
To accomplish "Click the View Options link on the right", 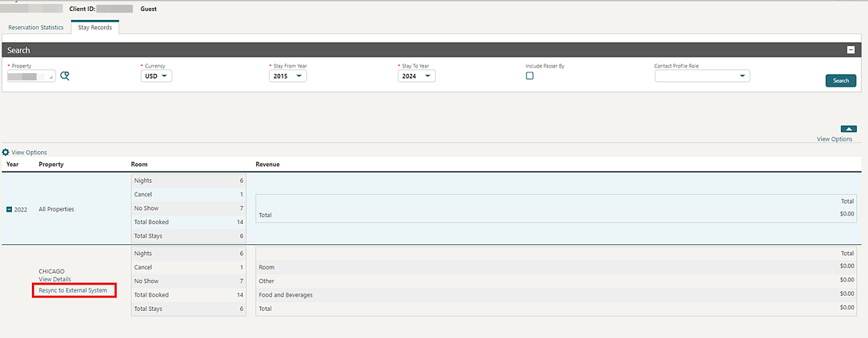I will coord(835,139).
